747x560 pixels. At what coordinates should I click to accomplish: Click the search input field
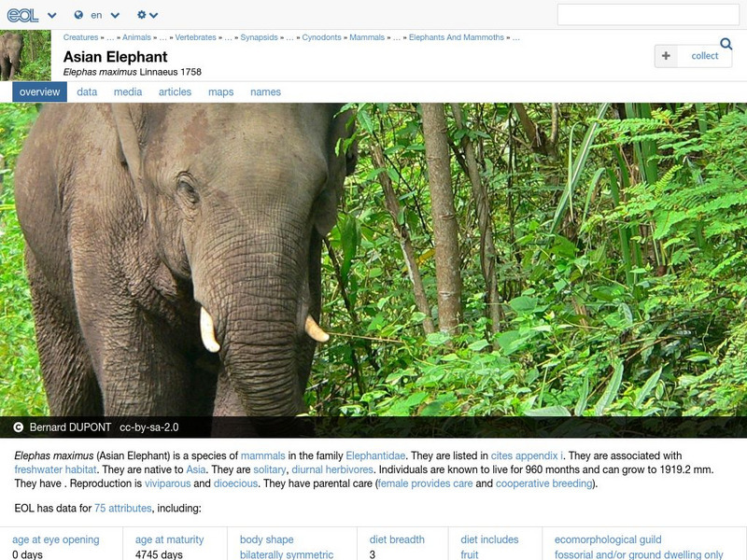tap(648, 15)
